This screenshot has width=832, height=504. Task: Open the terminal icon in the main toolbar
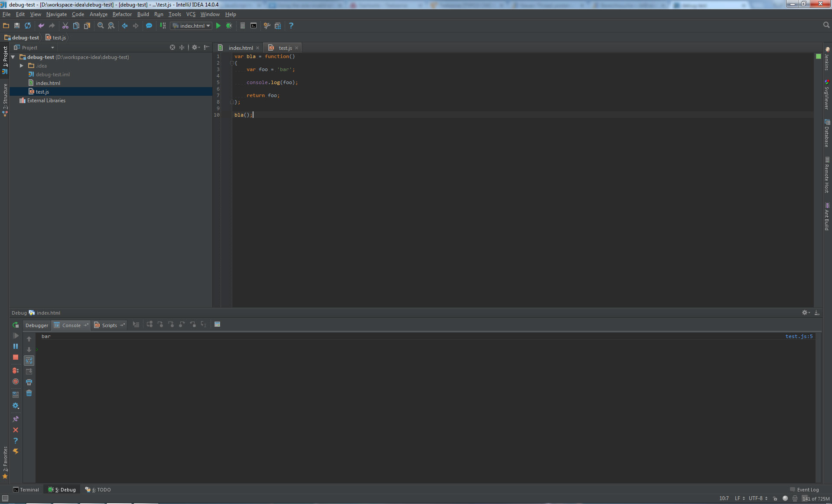[253, 26]
